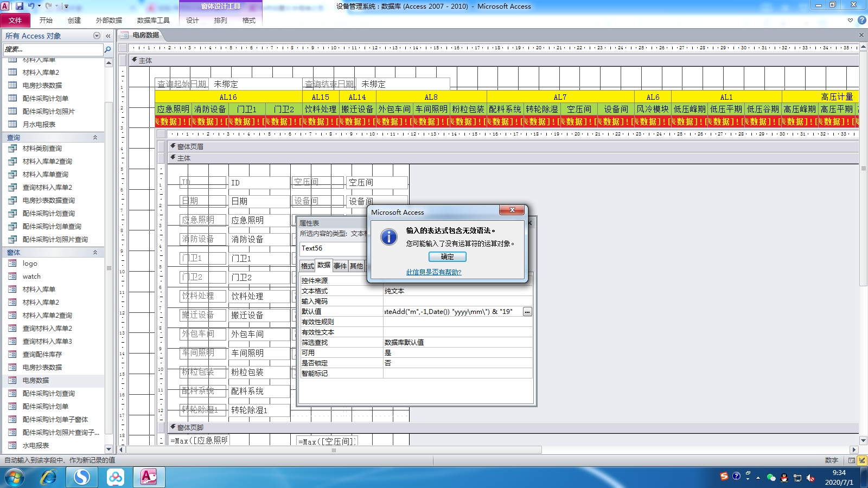Close the 电房数据 document with the X icon
This screenshot has width=868, height=488.
click(x=861, y=35)
